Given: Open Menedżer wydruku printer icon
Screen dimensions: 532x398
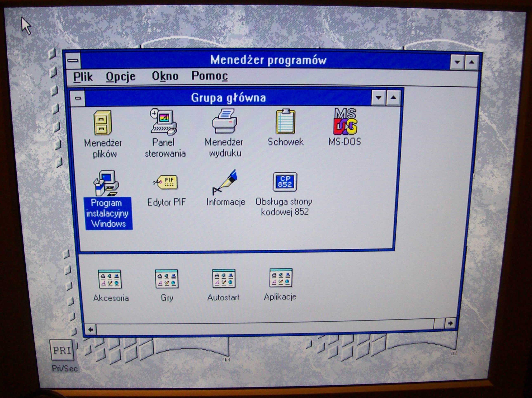Looking at the screenshot, I should tap(224, 121).
